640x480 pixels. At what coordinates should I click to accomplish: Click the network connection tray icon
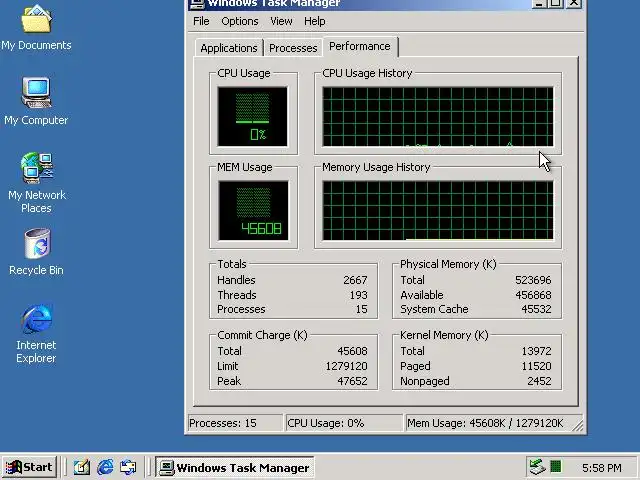[x=537, y=466]
